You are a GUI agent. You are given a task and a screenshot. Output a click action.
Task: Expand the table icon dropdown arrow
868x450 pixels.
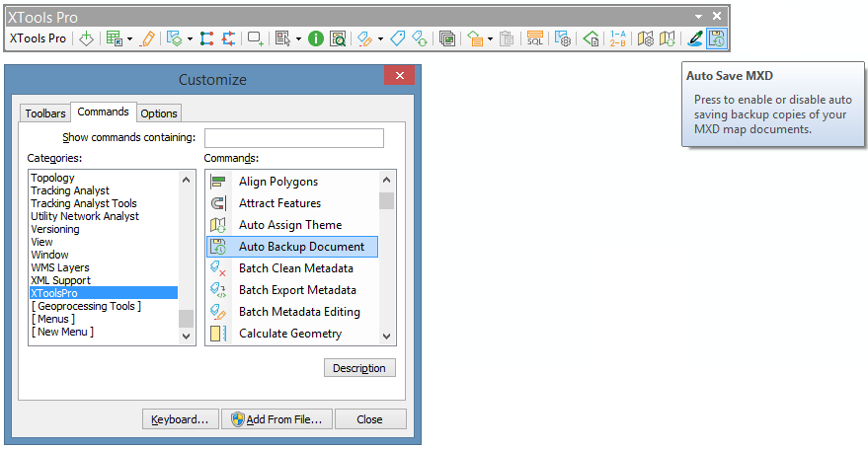tap(129, 38)
